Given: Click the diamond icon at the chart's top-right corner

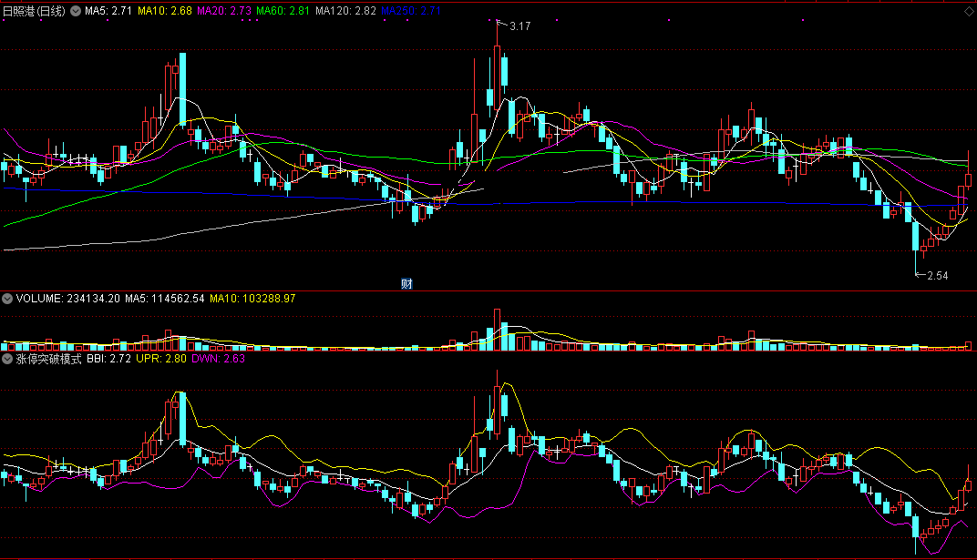Looking at the screenshot, I should [969, 11].
